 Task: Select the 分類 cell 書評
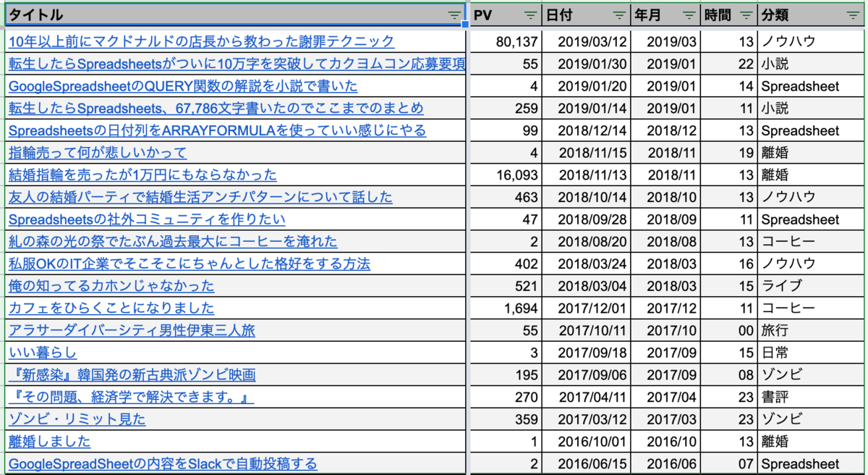tap(810, 398)
